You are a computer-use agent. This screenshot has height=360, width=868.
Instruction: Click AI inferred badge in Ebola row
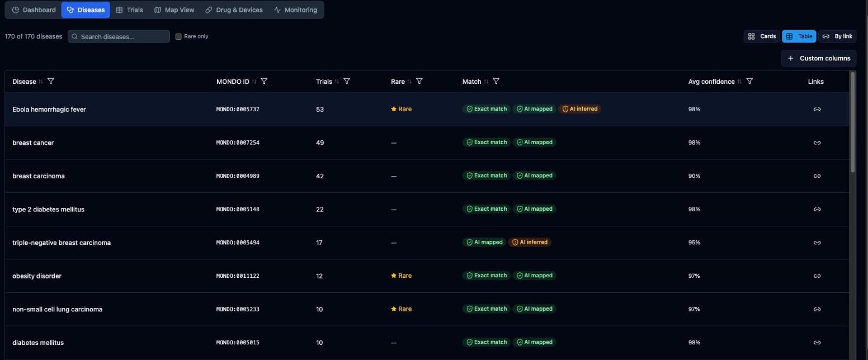579,109
